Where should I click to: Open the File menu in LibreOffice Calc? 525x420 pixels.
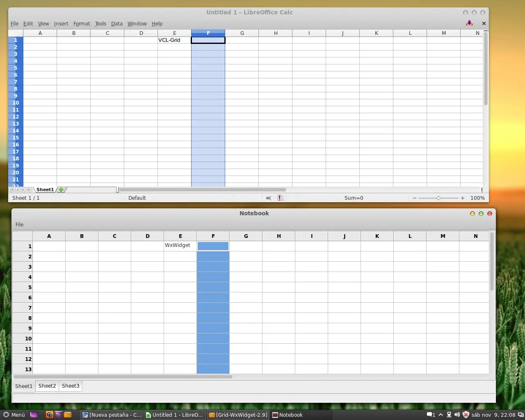pos(14,24)
